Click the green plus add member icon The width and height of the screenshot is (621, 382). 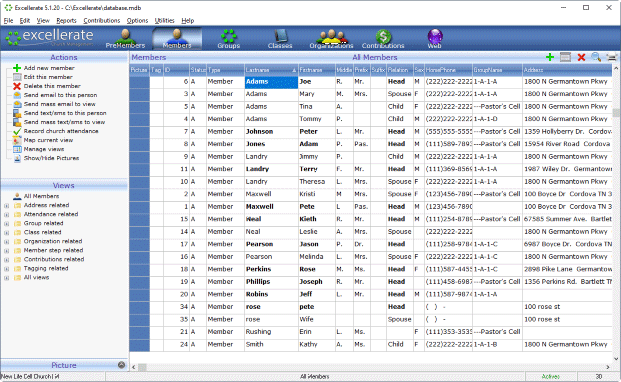click(550, 57)
